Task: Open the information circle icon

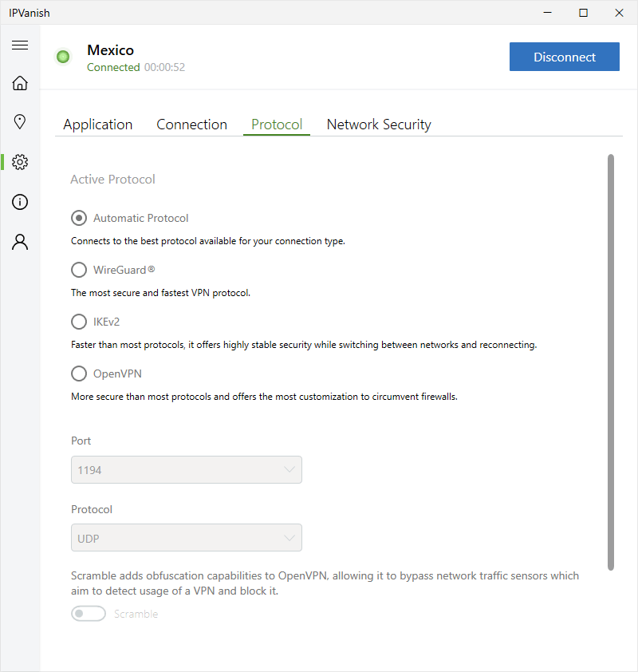Action: coord(20,202)
